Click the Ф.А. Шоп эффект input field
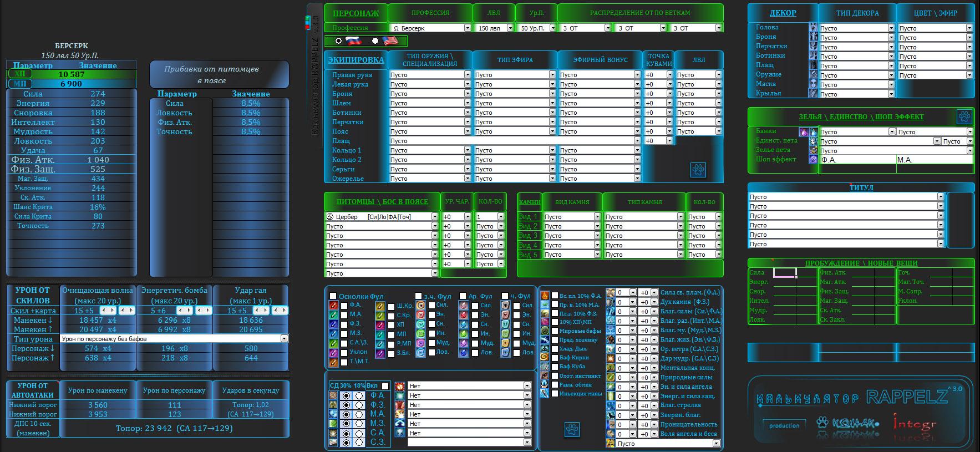This screenshot has height=452, width=980. click(x=857, y=160)
